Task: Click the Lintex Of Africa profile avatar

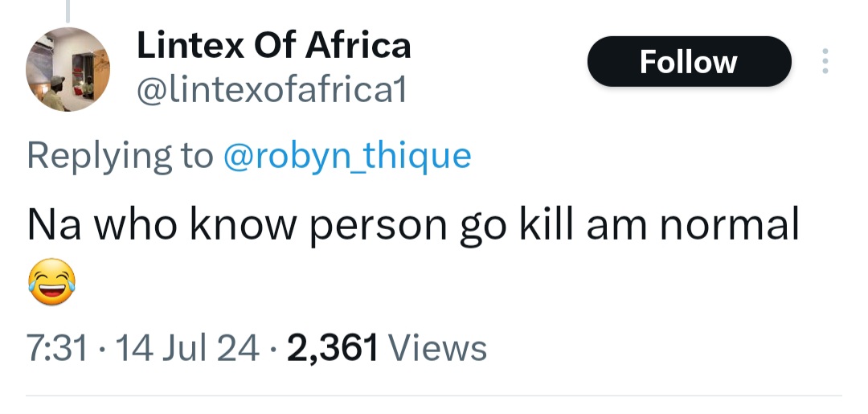Action: coord(68,69)
